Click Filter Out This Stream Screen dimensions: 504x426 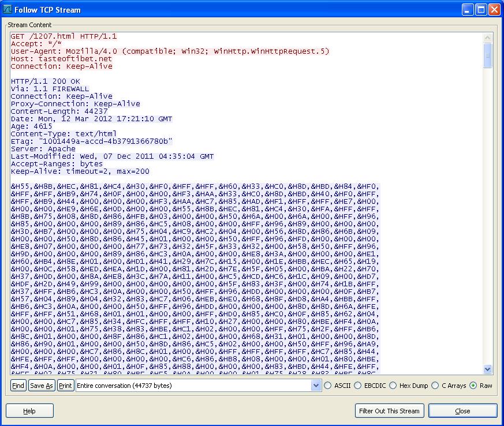(x=390, y=411)
